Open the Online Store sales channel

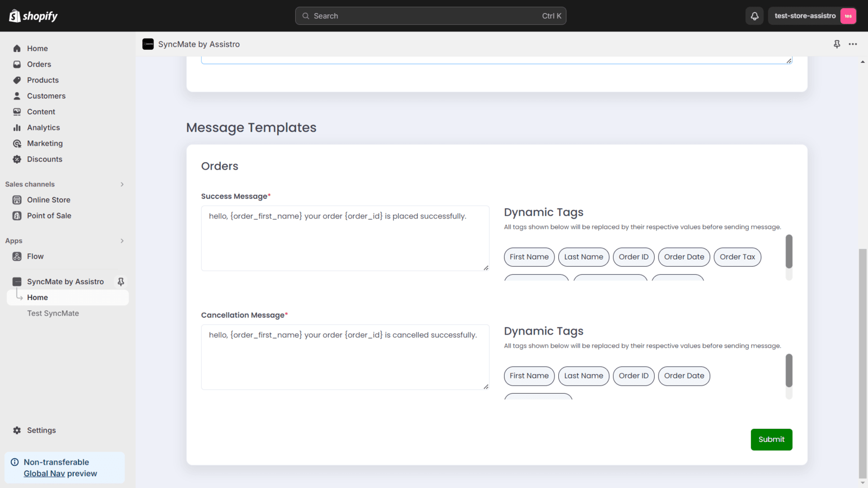49,200
